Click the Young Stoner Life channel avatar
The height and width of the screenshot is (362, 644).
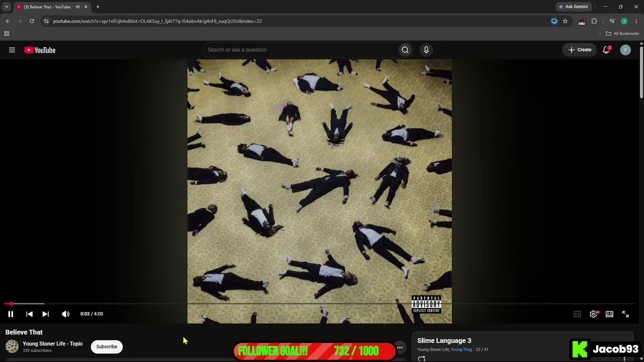pyautogui.click(x=12, y=346)
